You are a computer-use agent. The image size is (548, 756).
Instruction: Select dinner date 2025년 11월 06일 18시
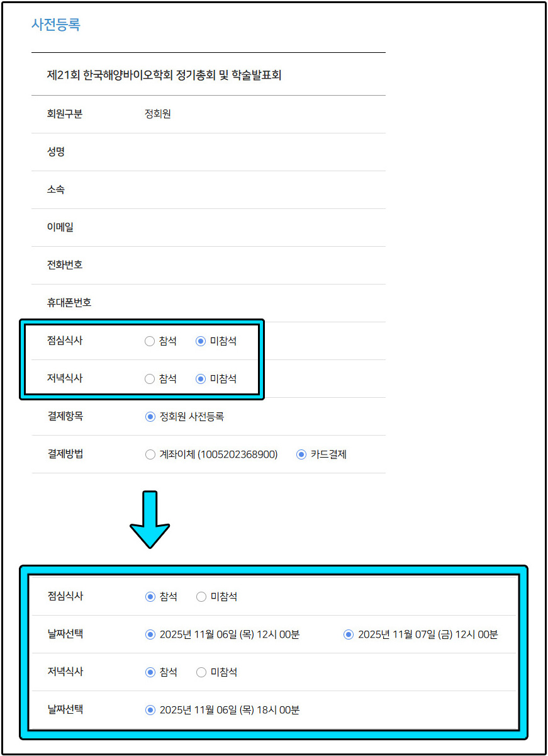click(x=150, y=710)
